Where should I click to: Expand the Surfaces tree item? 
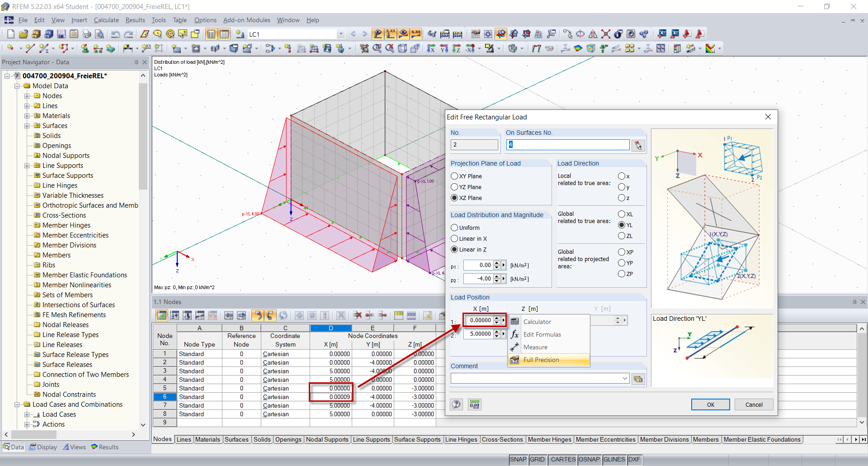pyautogui.click(x=27, y=126)
